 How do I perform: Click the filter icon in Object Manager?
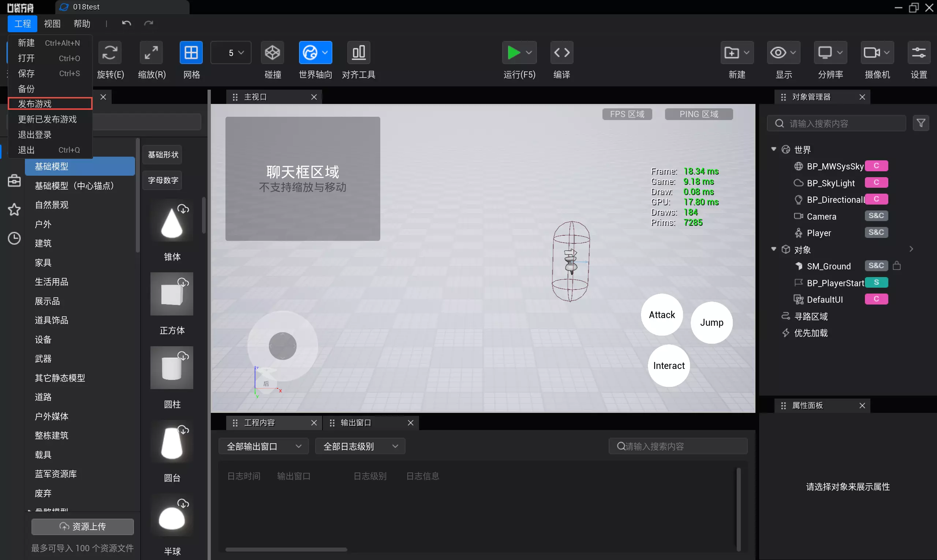pyautogui.click(x=921, y=123)
